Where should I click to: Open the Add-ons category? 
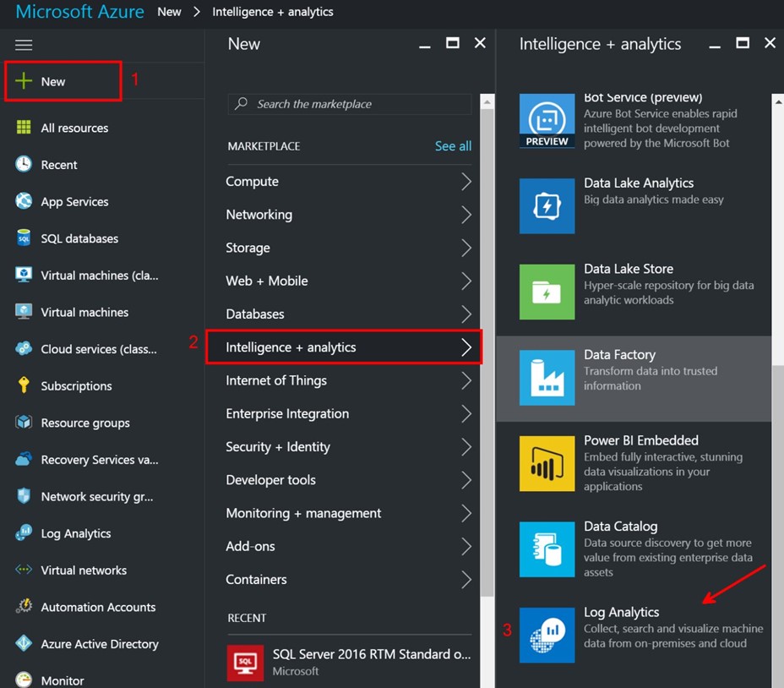coord(349,546)
